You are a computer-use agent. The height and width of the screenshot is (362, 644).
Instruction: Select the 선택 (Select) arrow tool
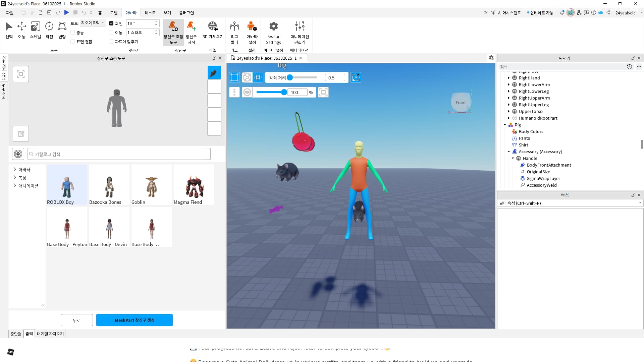tap(9, 29)
